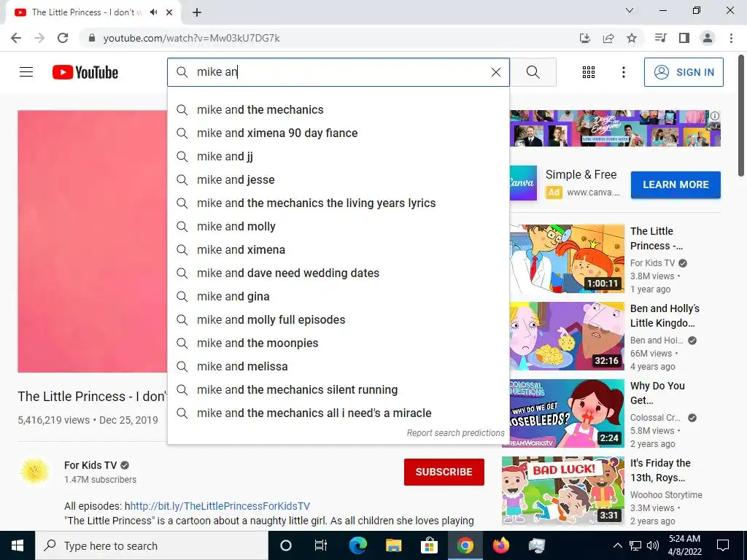
Task: Choose the mike and gina suggestion
Action: point(338,296)
